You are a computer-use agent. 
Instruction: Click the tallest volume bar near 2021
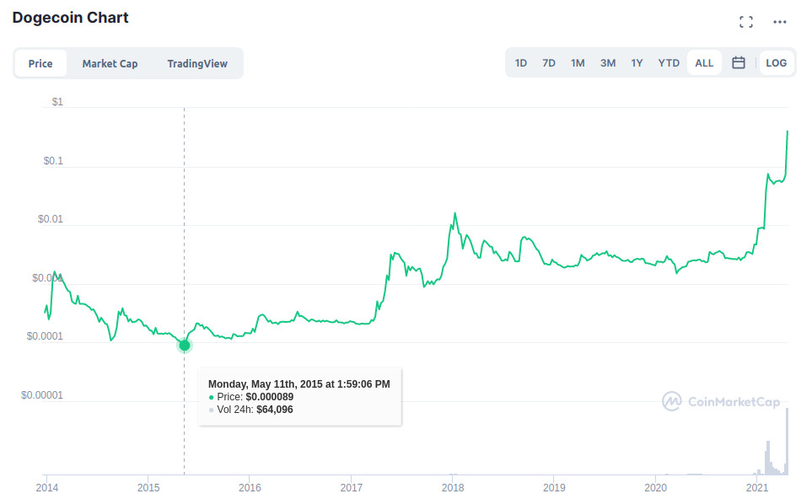point(788,441)
